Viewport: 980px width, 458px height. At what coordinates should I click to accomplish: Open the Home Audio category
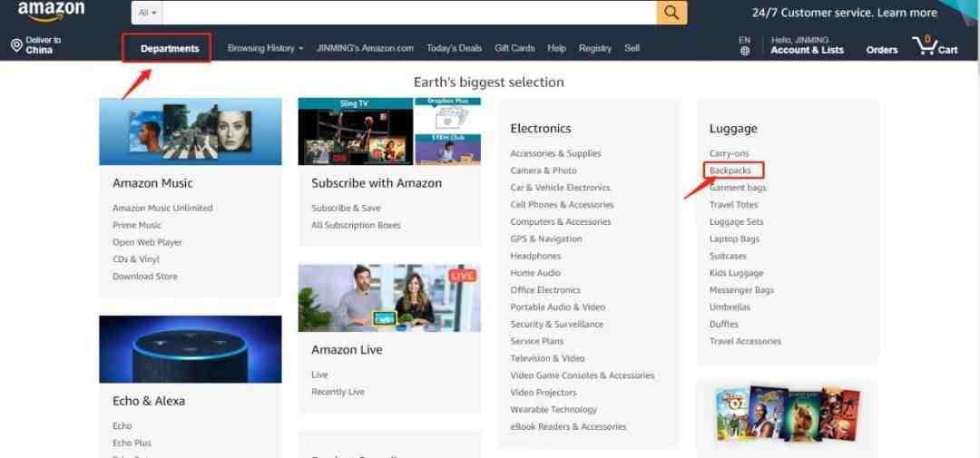pyautogui.click(x=535, y=273)
